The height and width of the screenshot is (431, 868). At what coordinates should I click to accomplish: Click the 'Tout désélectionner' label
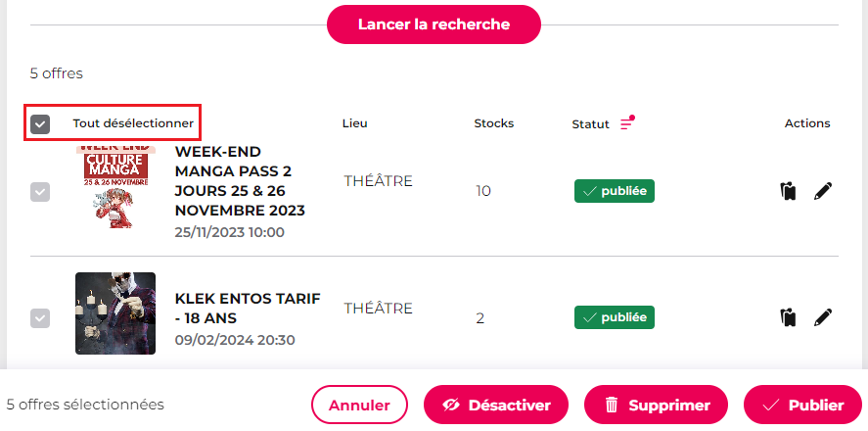[x=133, y=123]
